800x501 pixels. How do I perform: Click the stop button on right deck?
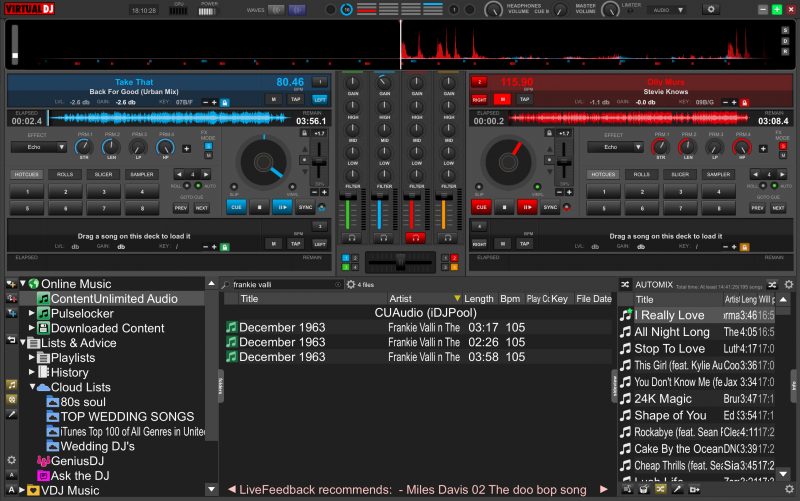(x=504, y=207)
